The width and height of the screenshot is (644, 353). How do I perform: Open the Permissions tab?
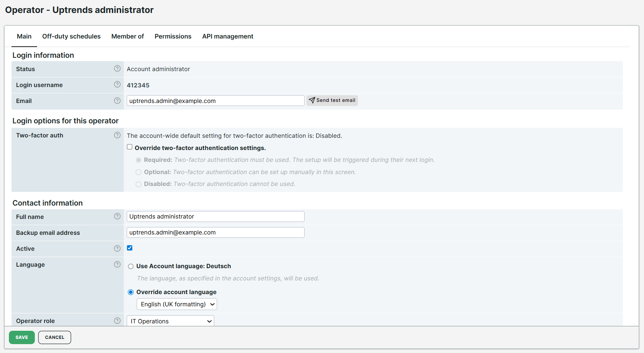173,36
